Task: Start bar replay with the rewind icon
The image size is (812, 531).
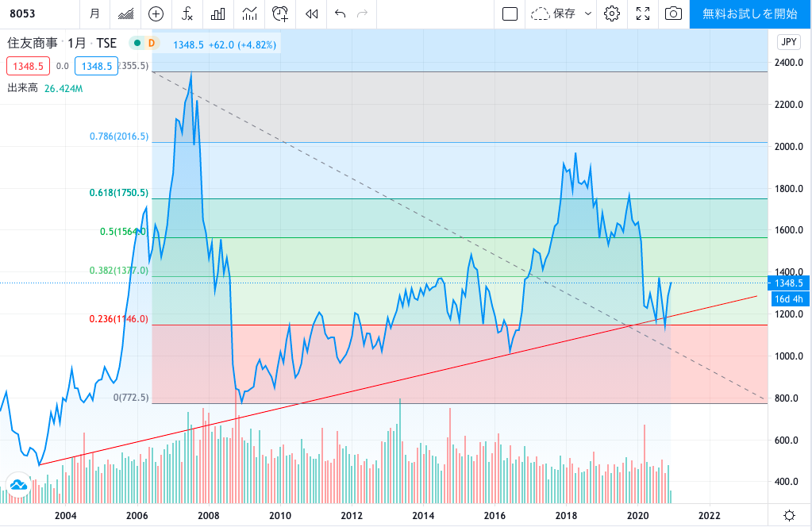Action: pos(311,14)
